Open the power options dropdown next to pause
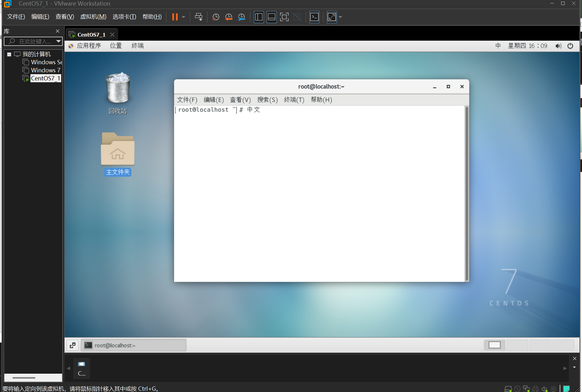The image size is (582, 392). tap(184, 17)
